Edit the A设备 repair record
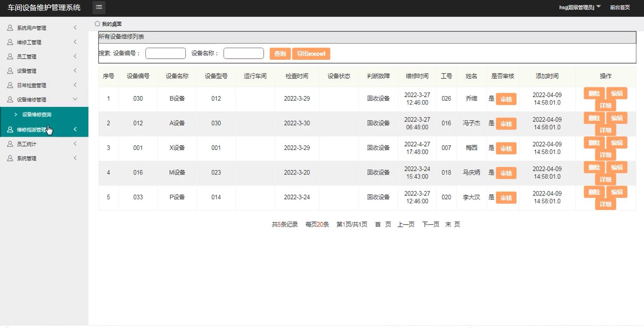Image resolution: width=644 pixels, height=328 pixels. (617, 118)
